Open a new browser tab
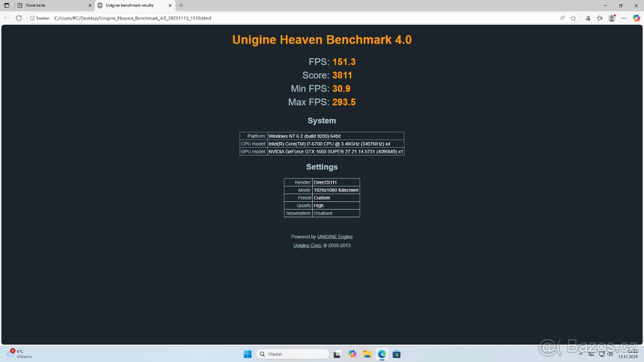Screen dimensions: 644x362 pyautogui.click(x=181, y=5)
